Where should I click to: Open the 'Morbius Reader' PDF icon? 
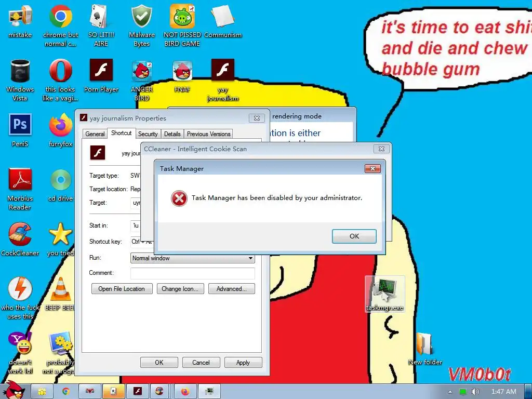(20, 189)
